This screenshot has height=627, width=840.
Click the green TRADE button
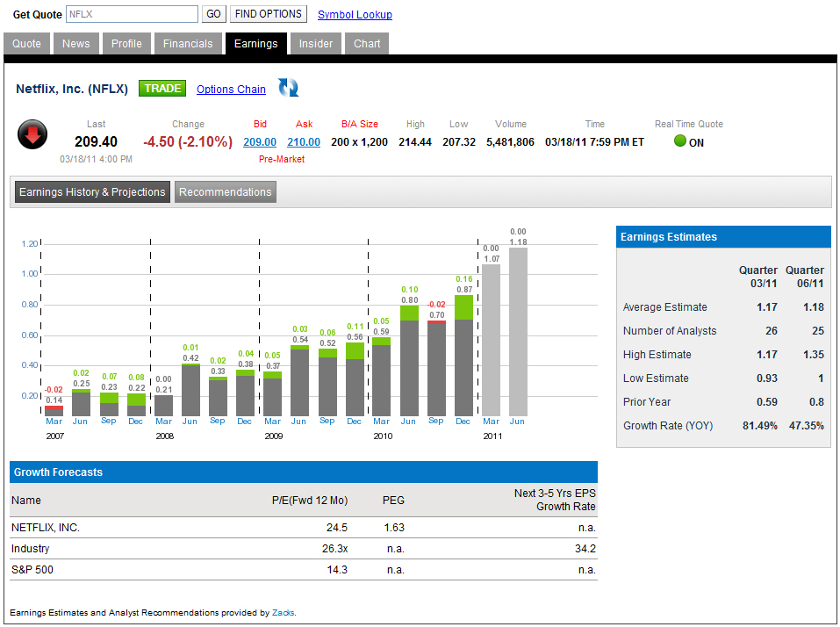(x=162, y=89)
